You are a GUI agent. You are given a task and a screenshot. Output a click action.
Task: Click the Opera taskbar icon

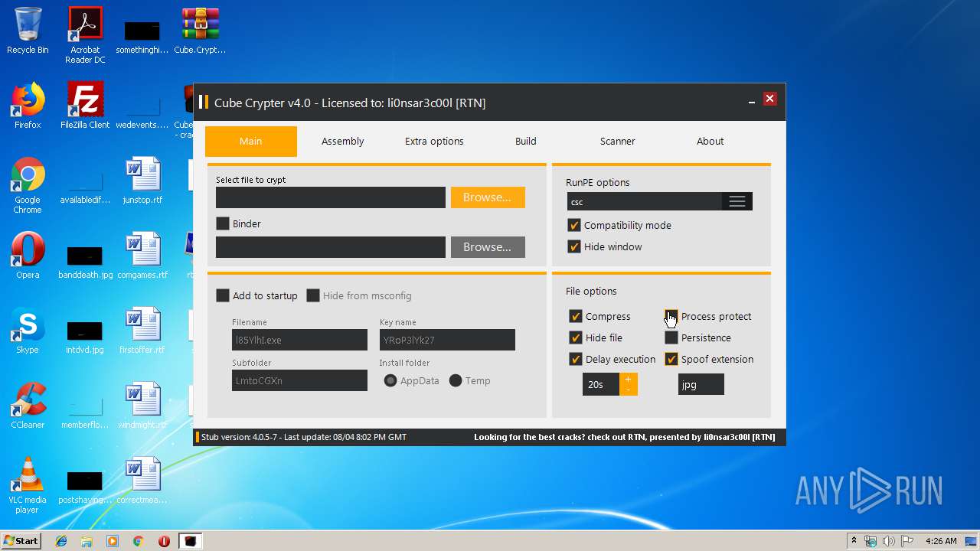[x=164, y=541]
